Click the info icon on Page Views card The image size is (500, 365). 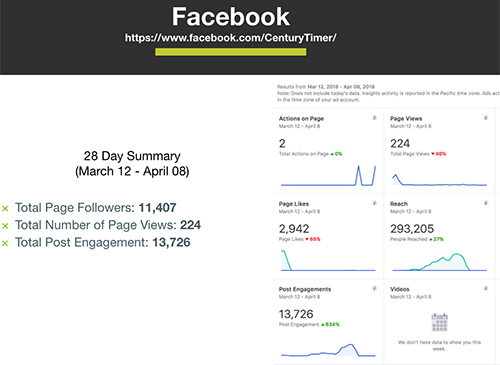[486, 118]
